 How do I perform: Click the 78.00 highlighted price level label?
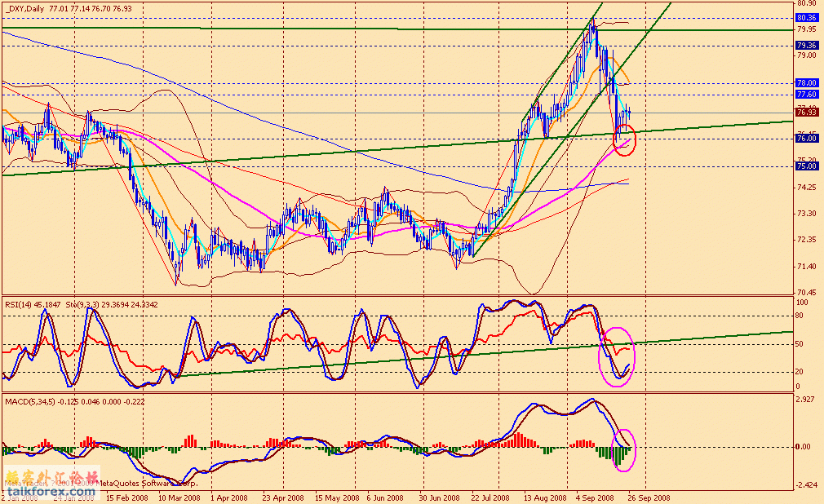click(807, 83)
